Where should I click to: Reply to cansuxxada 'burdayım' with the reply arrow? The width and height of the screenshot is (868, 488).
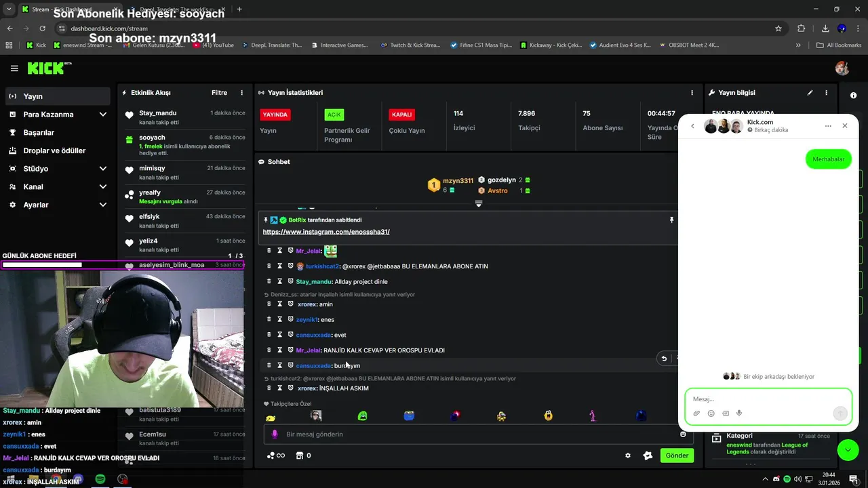tap(664, 359)
